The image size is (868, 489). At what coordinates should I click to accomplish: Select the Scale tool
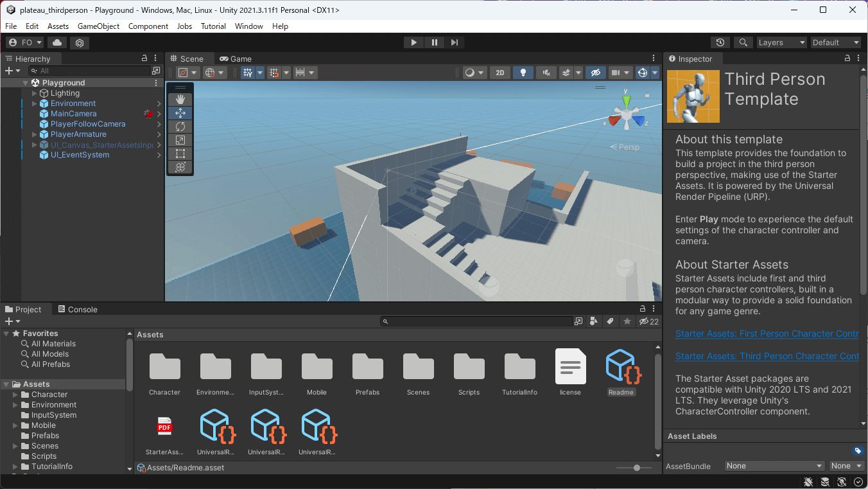click(x=180, y=139)
